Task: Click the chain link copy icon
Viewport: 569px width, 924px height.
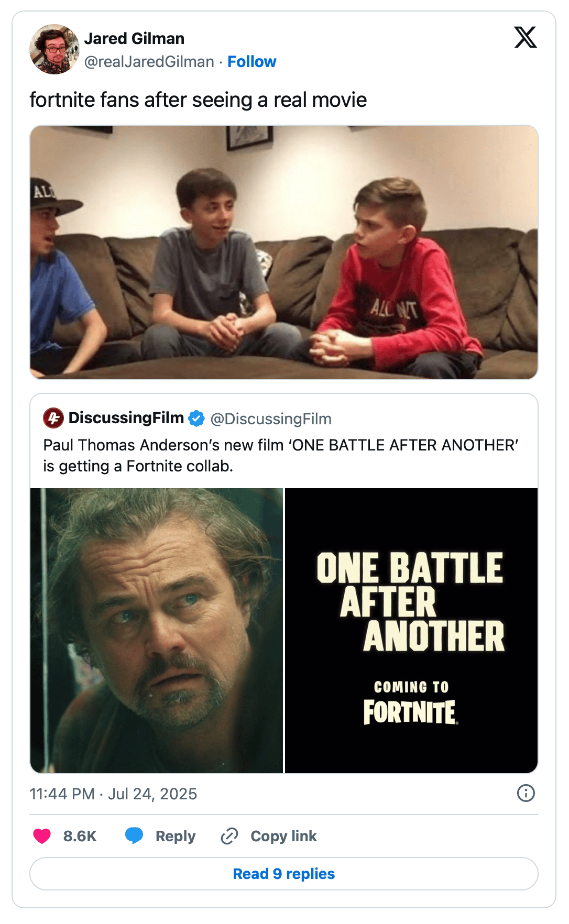Action: click(229, 836)
